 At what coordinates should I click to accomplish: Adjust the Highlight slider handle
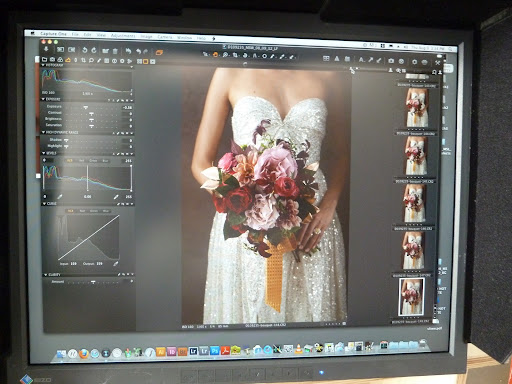[x=66, y=146]
